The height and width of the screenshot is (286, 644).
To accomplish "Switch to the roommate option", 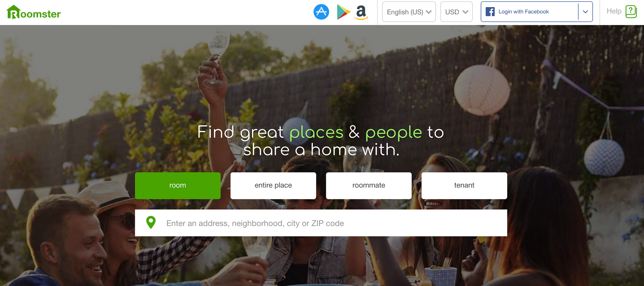I will coord(369,186).
